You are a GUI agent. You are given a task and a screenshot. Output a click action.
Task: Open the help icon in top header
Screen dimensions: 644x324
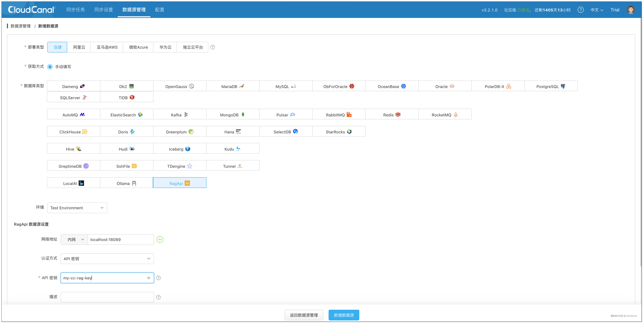[581, 10]
